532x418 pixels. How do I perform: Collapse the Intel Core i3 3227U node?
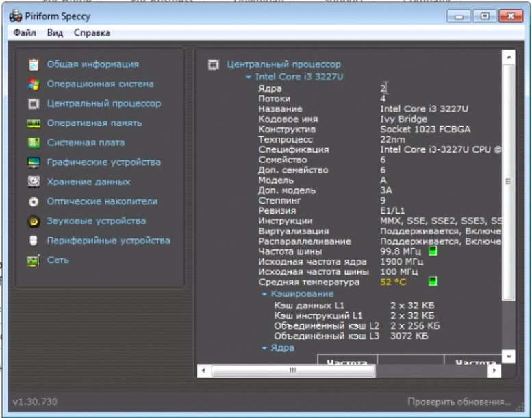pos(249,77)
